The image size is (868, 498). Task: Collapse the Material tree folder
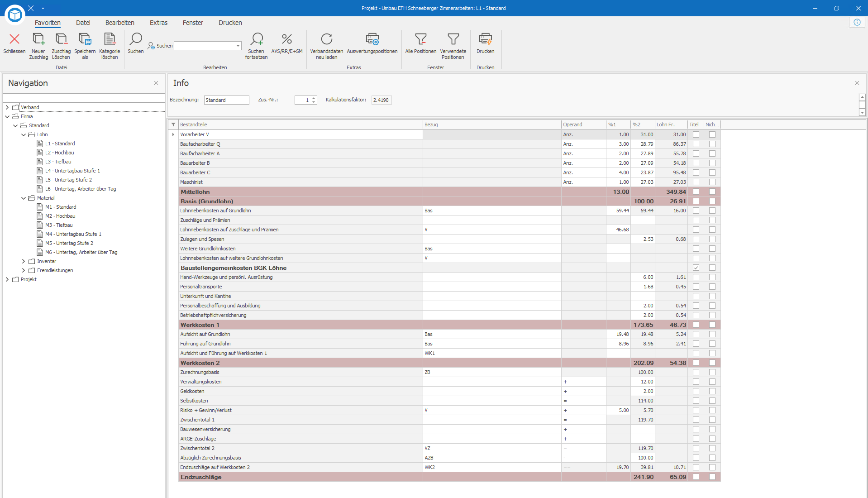click(x=24, y=198)
